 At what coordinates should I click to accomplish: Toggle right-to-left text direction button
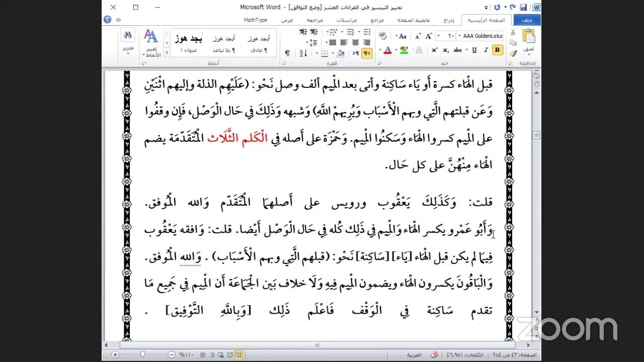[x=367, y=53]
